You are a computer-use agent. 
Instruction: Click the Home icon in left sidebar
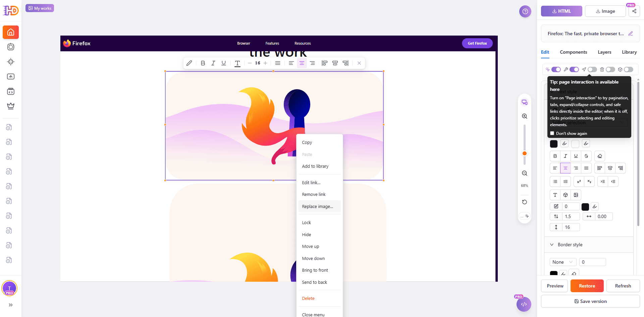tap(11, 32)
